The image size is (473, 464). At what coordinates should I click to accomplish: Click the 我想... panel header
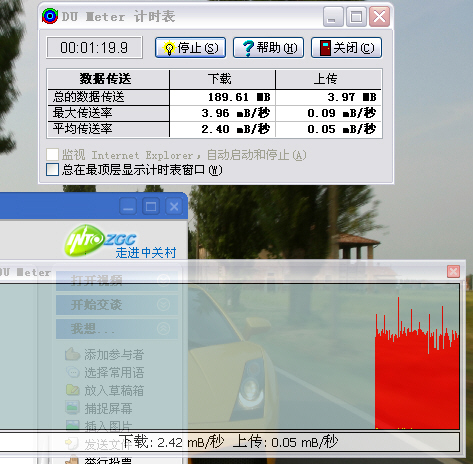(117, 329)
